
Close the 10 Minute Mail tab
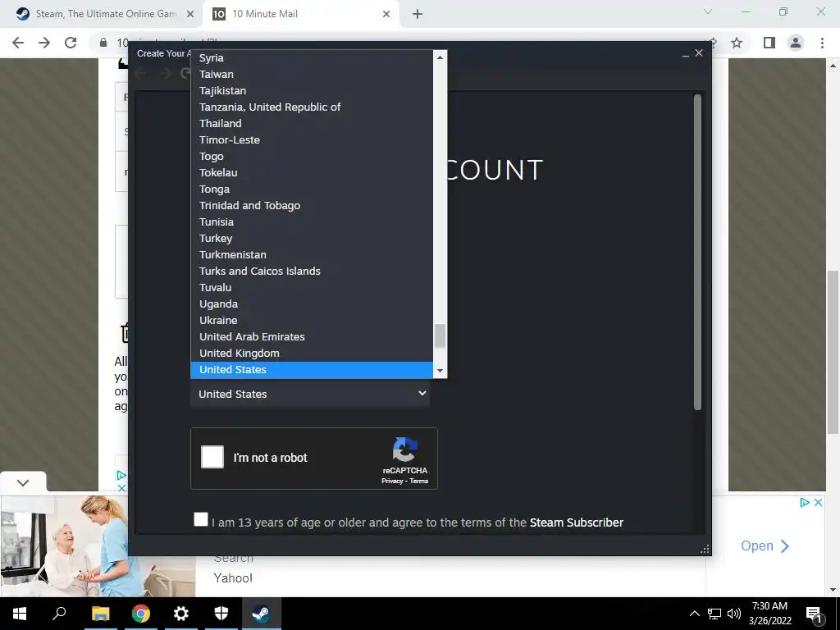click(x=386, y=14)
